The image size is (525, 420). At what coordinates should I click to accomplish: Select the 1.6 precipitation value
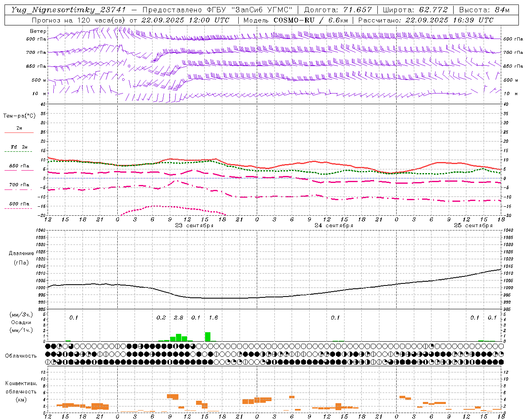point(213,317)
